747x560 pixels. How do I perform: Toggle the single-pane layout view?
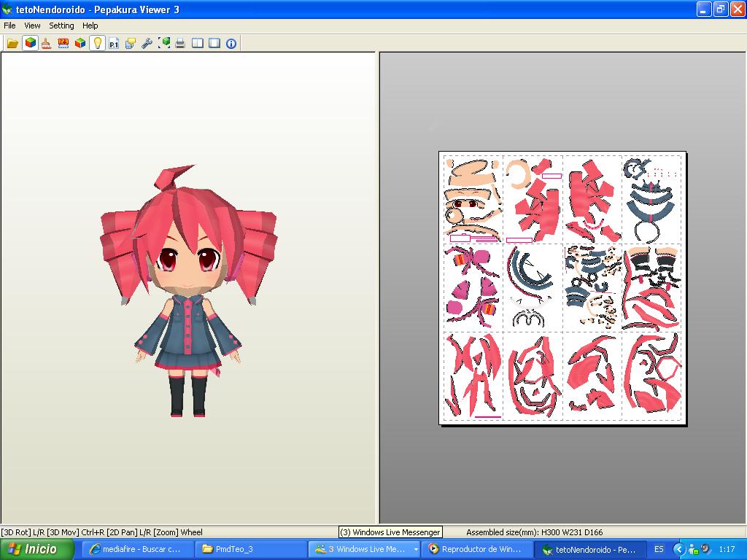(x=214, y=43)
